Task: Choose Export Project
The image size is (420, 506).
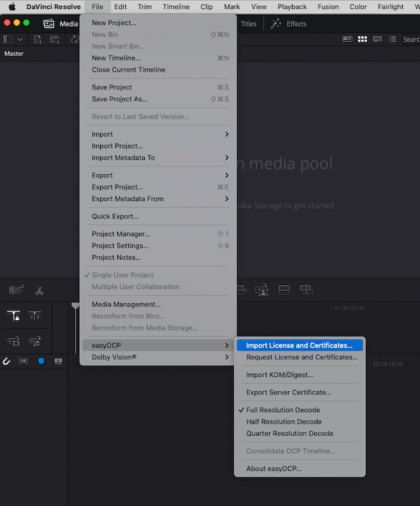Action: point(158,187)
